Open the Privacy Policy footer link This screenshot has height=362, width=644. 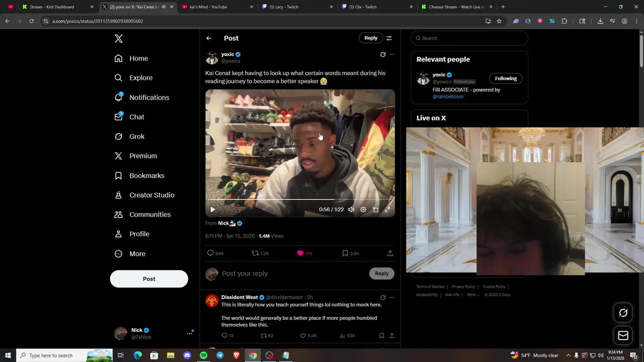463,287
